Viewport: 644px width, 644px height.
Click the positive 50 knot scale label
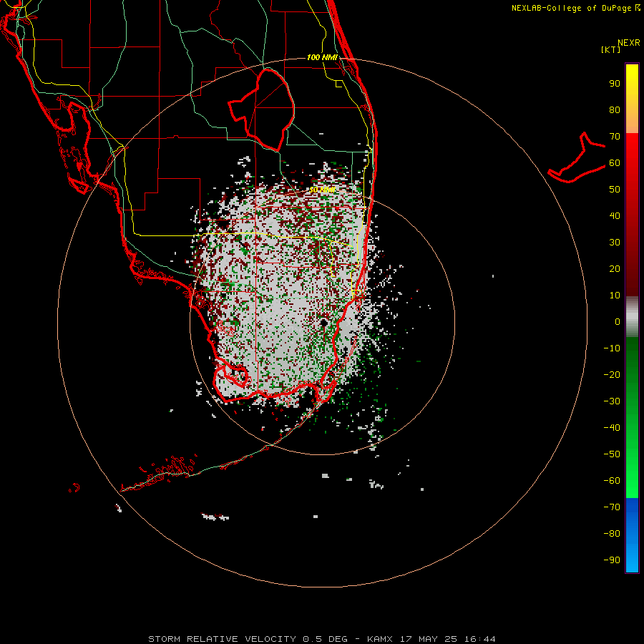(x=615, y=190)
